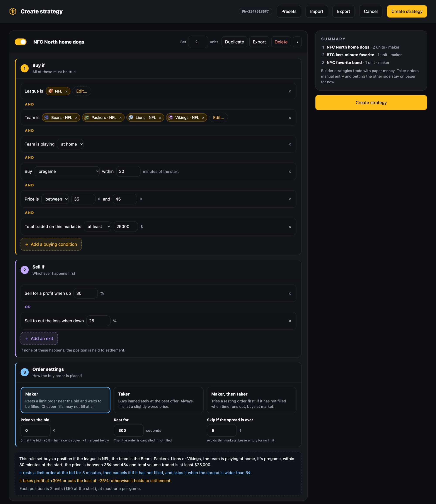Screen dimensions: 436x504
Task: Click Export in the top bar
Action: (x=344, y=11)
